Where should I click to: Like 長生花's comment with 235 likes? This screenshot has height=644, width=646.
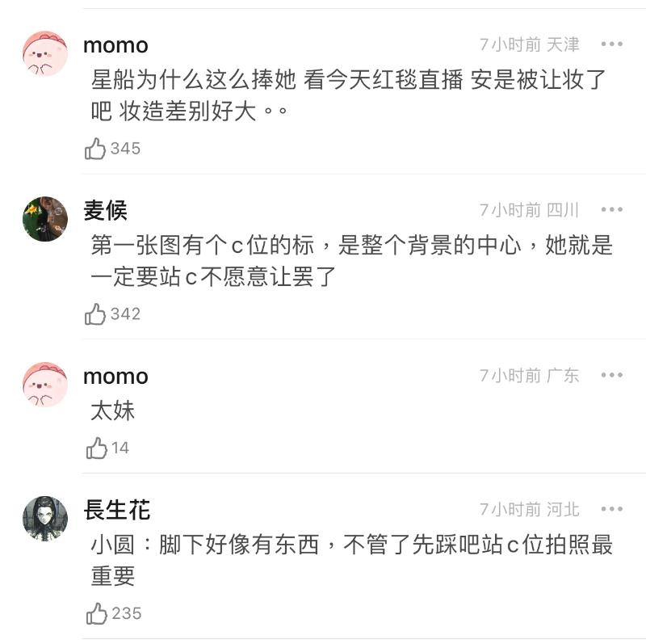point(96,614)
